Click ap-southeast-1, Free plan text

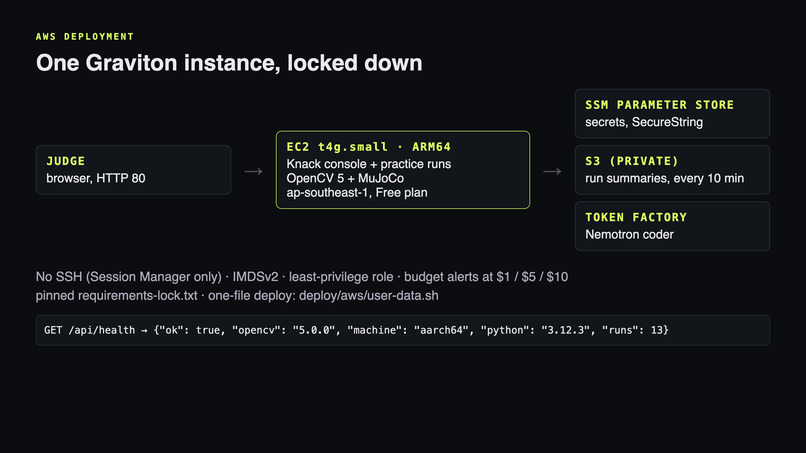(357, 193)
